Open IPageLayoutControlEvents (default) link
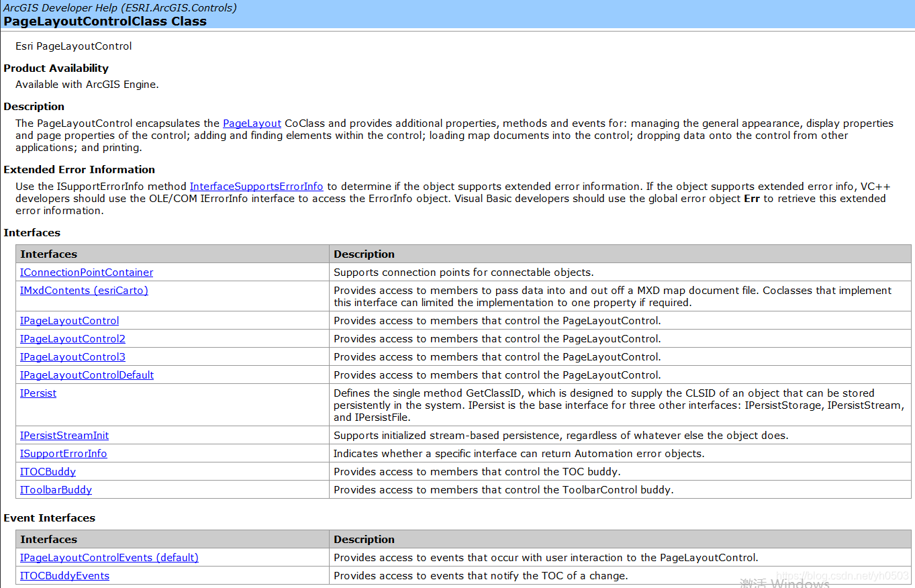Viewport: 915px width, 588px height. click(109, 558)
